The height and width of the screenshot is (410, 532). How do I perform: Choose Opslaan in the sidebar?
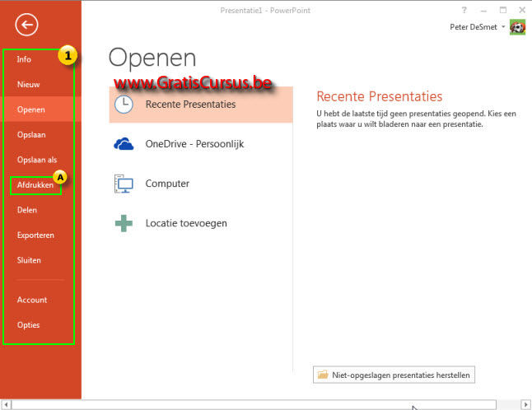tap(31, 135)
